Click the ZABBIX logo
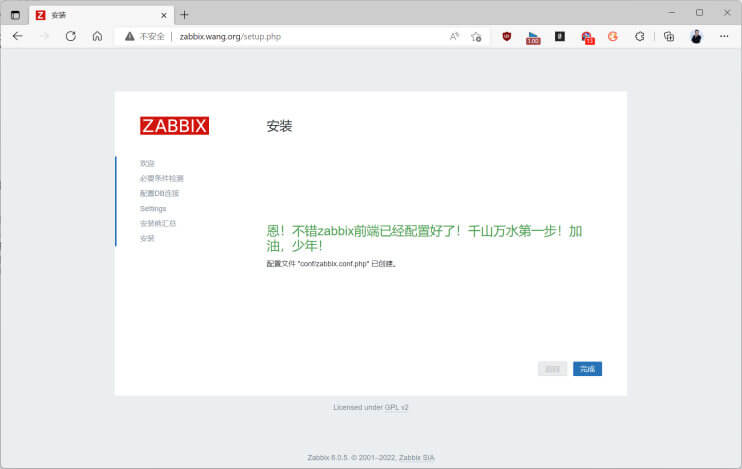Screen dimensions: 742x469 click(x=174, y=126)
